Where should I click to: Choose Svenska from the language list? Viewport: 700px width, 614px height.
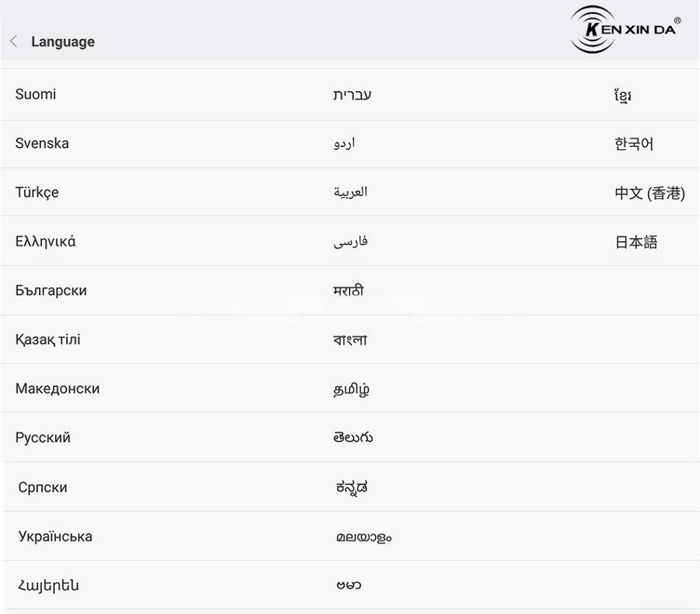42,143
